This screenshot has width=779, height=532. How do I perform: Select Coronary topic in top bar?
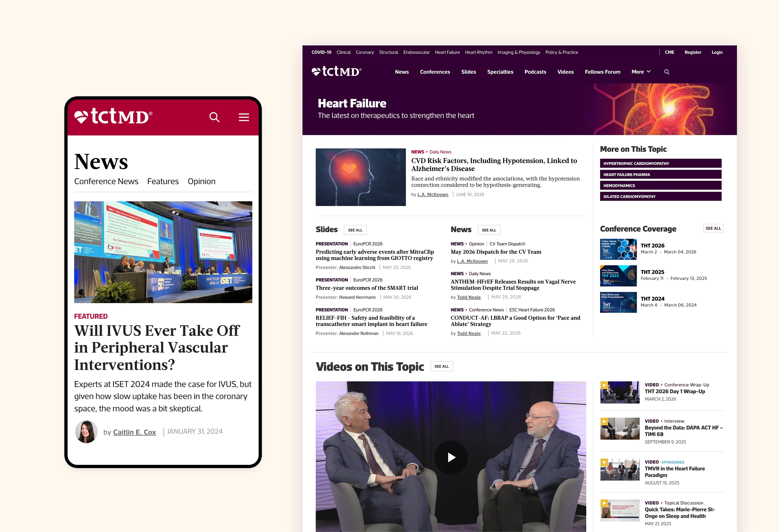[365, 52]
